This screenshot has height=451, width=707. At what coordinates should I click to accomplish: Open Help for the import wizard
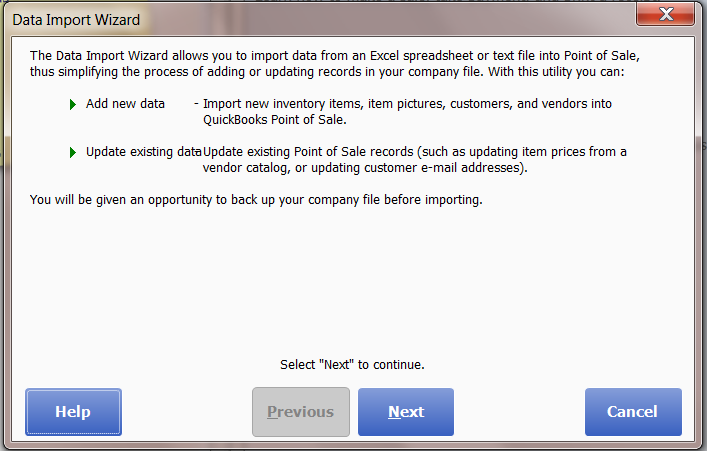(73, 412)
